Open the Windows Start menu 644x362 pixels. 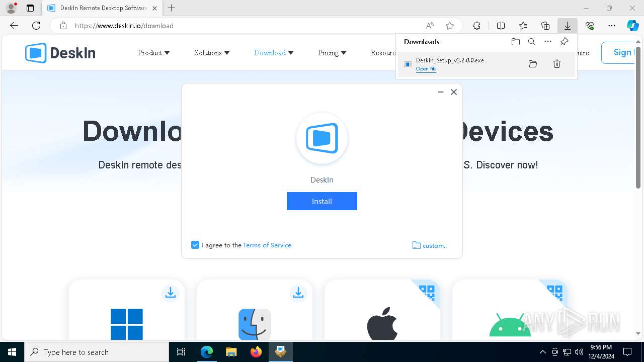[x=12, y=352]
